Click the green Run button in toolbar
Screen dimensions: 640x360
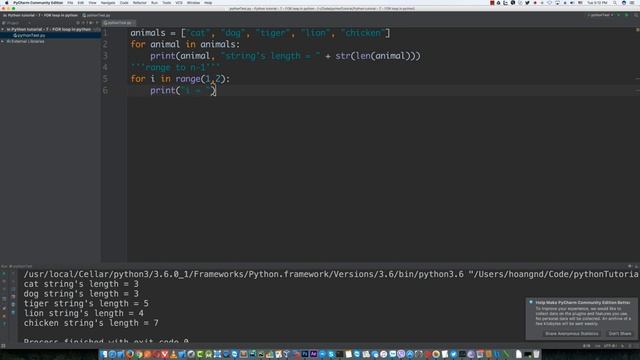coord(619,15)
